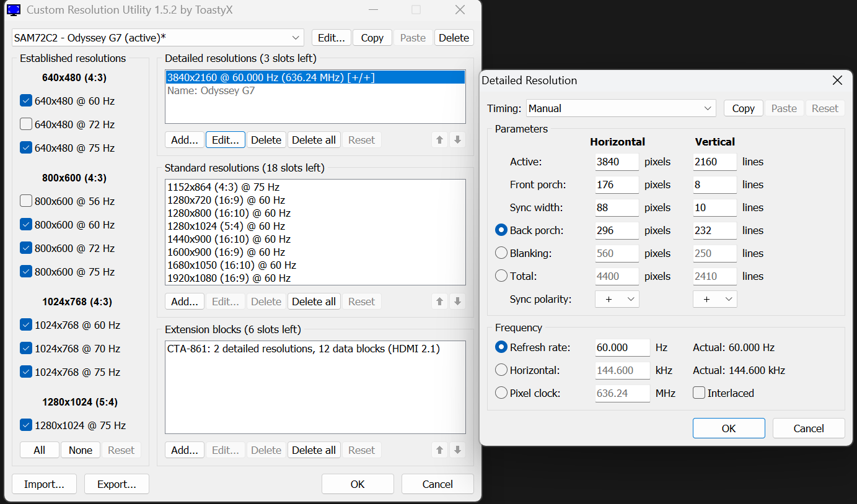Click the Export... button
Image resolution: width=857 pixels, height=504 pixels.
pos(116,484)
